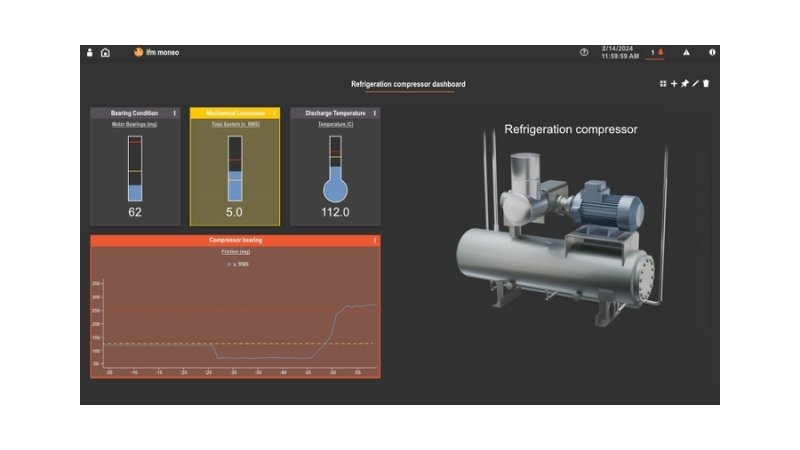Click the Discharge Temperature thermometer gauge

point(335,169)
